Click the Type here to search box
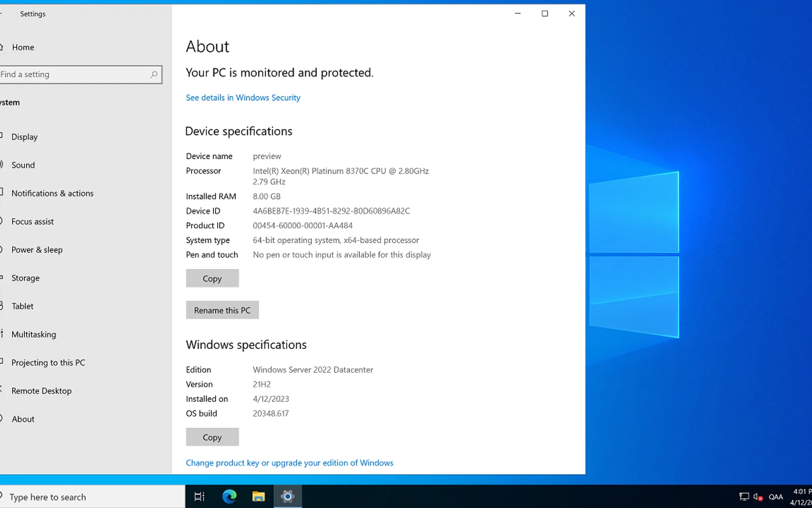The height and width of the screenshot is (508, 812). 92,497
